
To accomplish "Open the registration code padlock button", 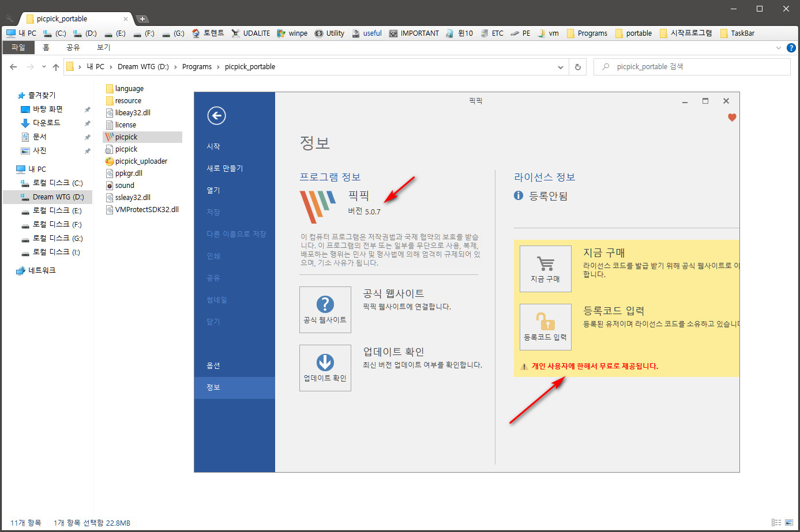I will coord(546,327).
